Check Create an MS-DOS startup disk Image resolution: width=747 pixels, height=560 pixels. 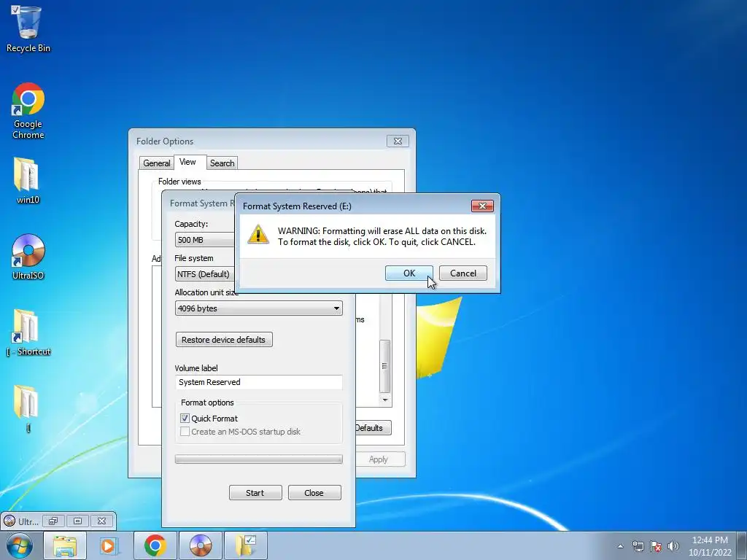(185, 432)
